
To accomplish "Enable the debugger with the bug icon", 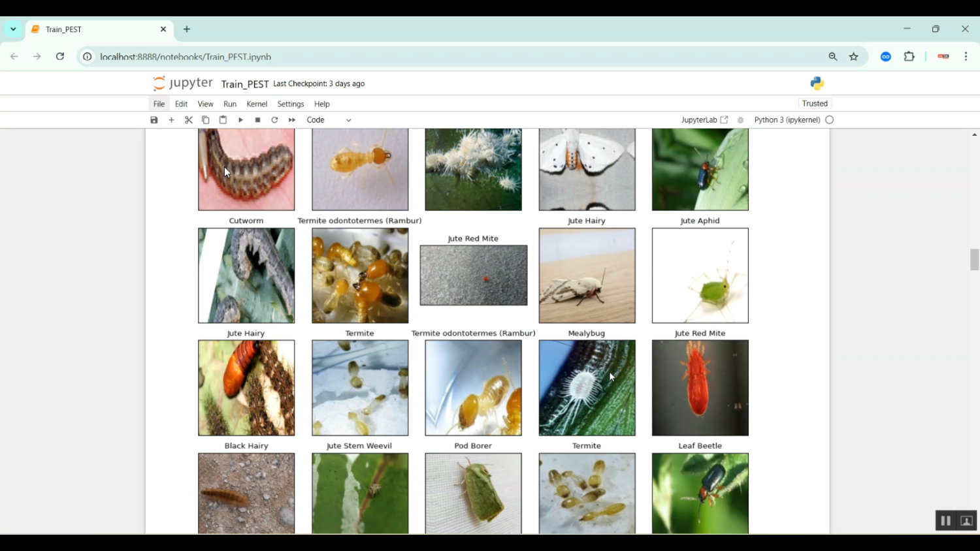I will point(740,119).
